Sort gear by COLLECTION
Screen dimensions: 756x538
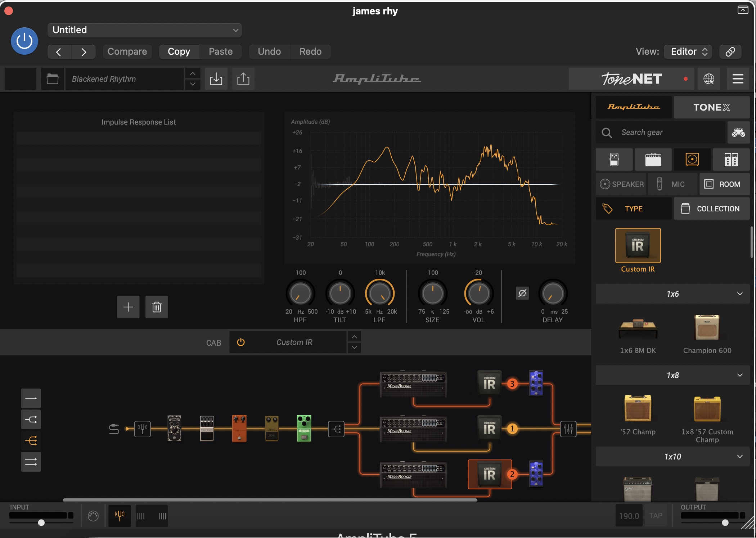[x=712, y=209]
